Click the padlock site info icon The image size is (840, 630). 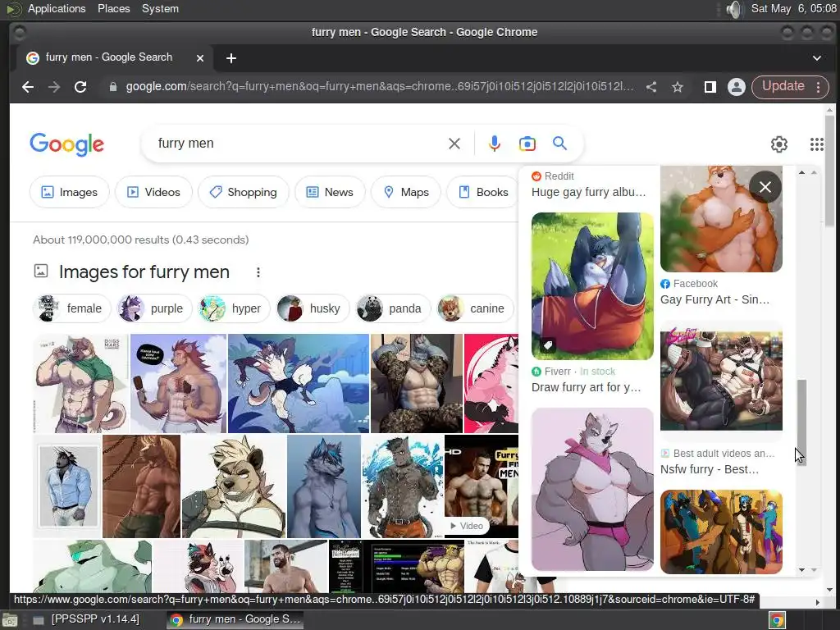(x=113, y=87)
